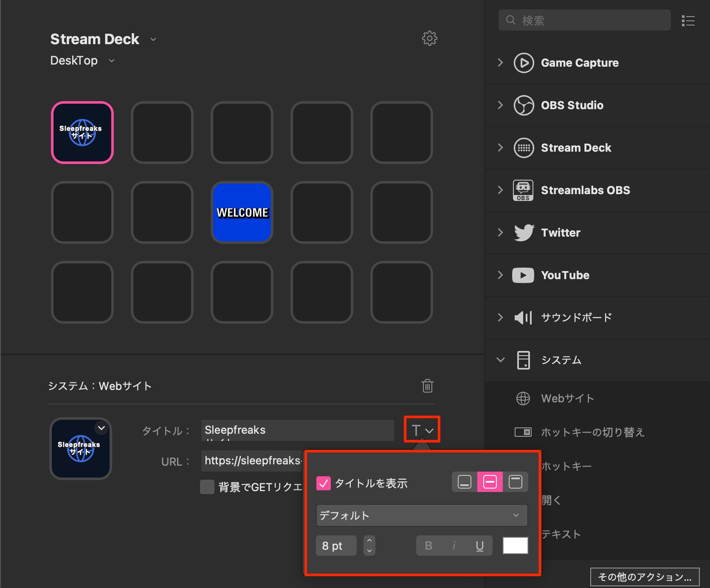710x588 pixels.
Task: Open the Stream Deck preferences gear
Action: pyautogui.click(x=429, y=38)
